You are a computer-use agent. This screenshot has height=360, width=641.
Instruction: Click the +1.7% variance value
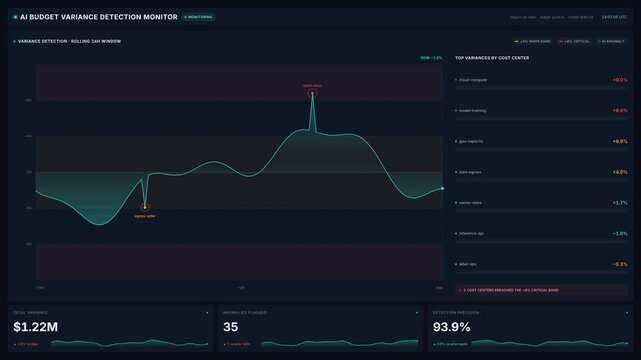[620, 203]
